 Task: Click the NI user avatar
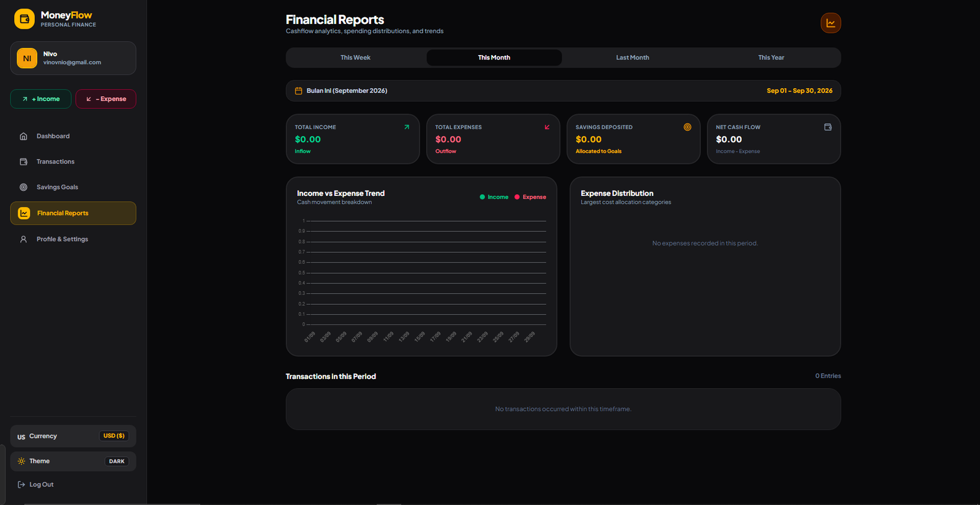27,58
